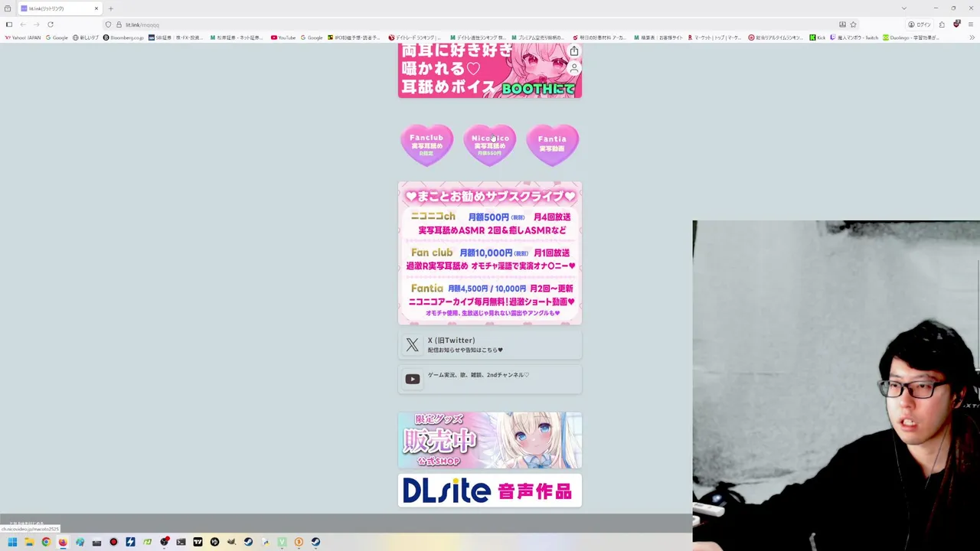The width and height of the screenshot is (980, 551).
Task: Open the TradingView taskbar icon
Action: (x=198, y=542)
